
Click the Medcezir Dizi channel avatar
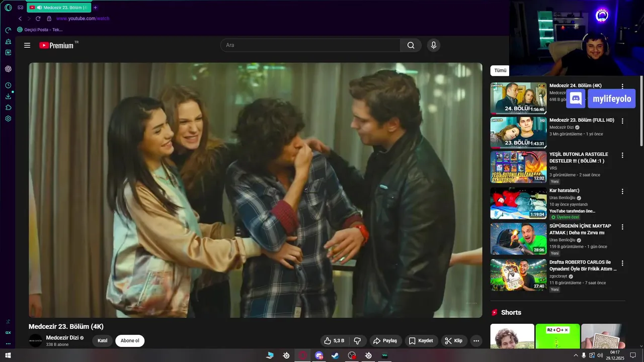(x=35, y=340)
